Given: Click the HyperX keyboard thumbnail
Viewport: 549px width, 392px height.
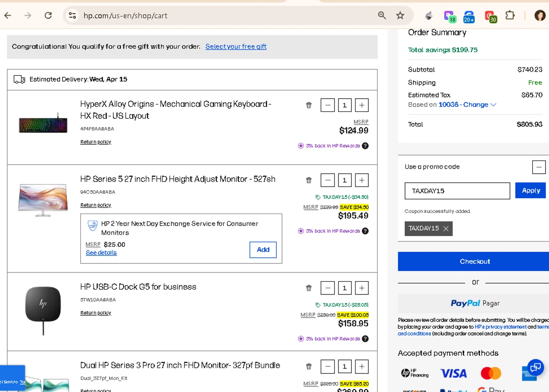Looking at the screenshot, I should pos(43,123).
